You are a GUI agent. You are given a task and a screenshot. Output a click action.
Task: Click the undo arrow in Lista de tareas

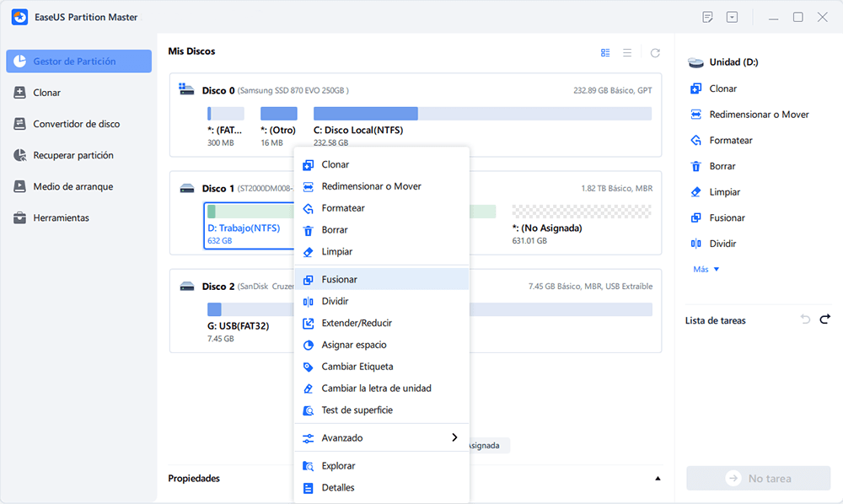pyautogui.click(x=805, y=319)
